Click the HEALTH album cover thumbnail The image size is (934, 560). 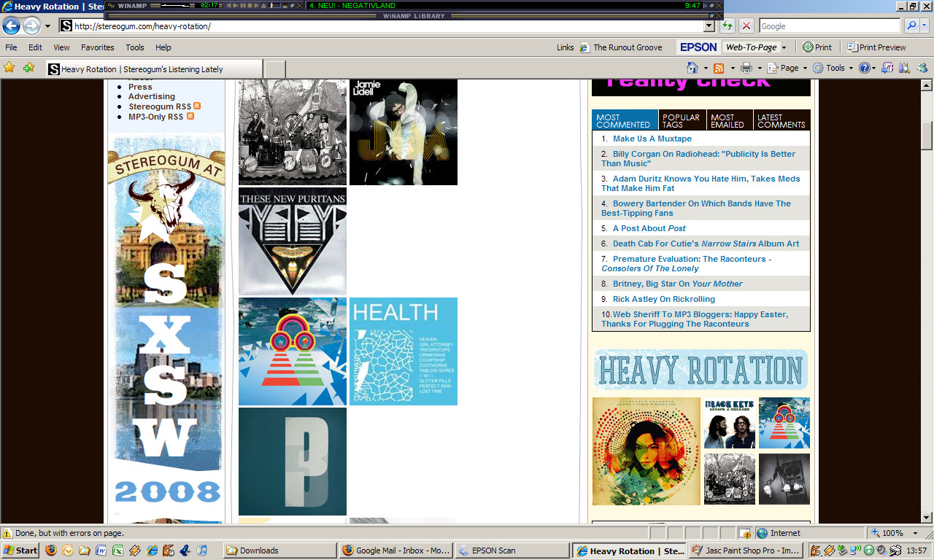click(404, 351)
